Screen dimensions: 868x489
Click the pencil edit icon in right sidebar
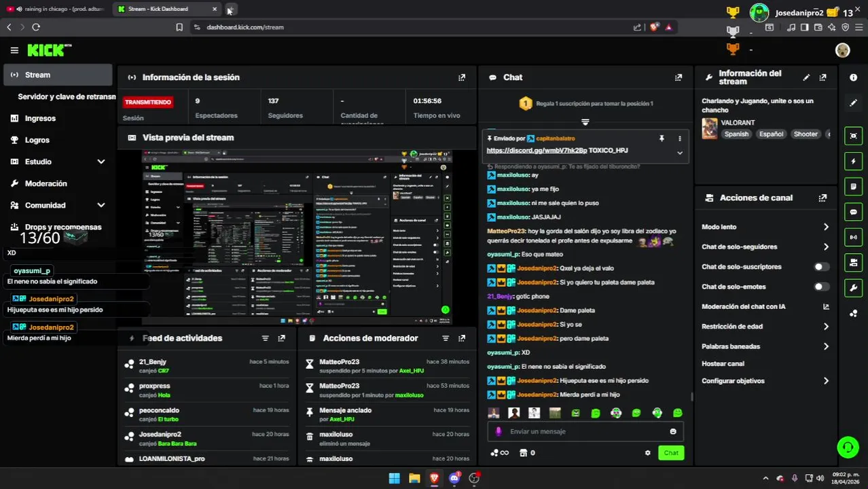point(854,103)
